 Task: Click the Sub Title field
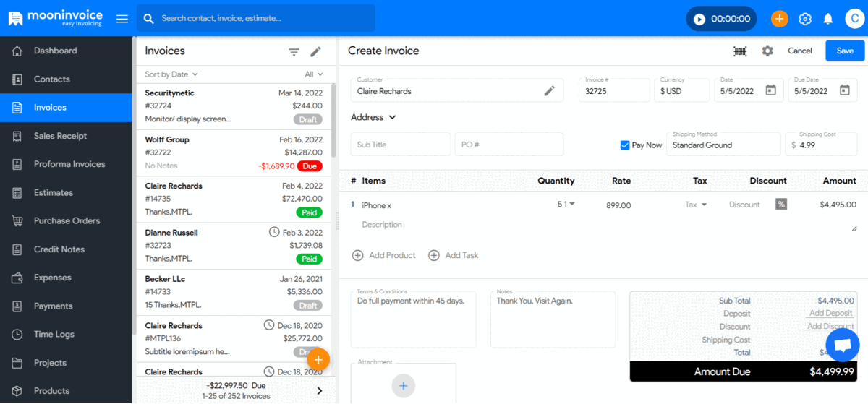click(401, 145)
